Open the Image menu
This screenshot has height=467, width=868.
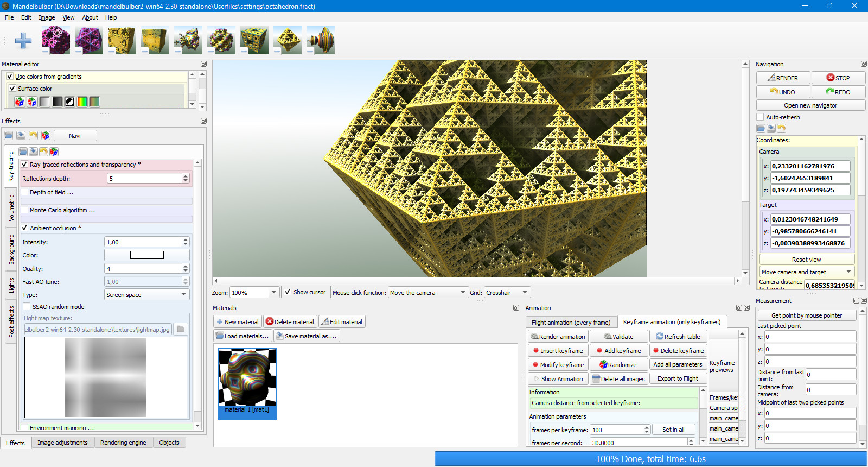coord(47,17)
